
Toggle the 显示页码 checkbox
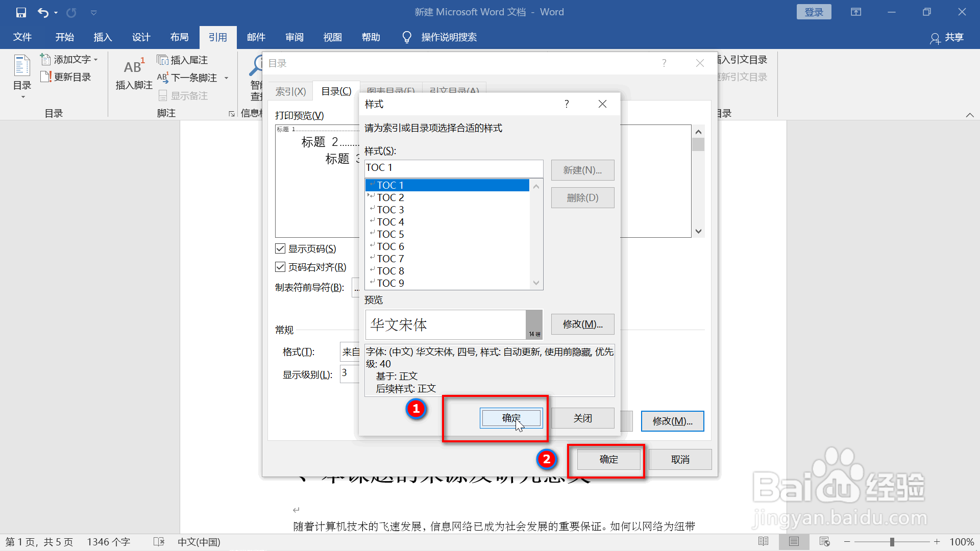280,248
